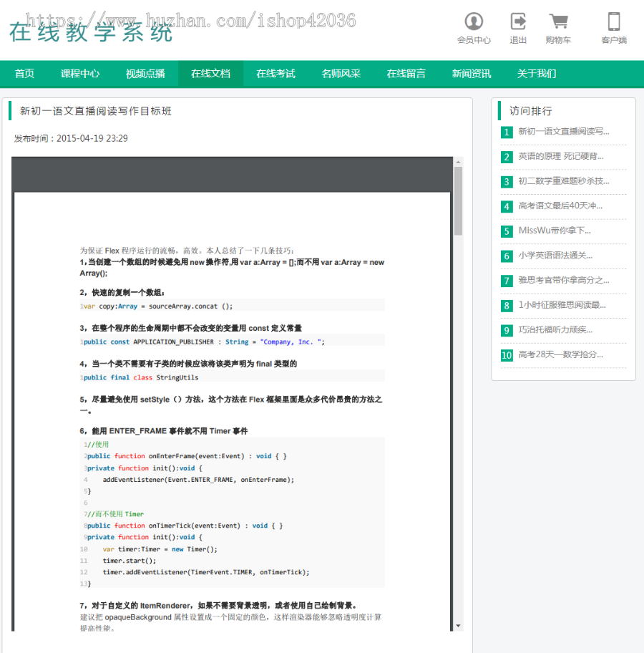The image size is (644, 653).
Task: Open the 购物车 shopping cart icon
Action: click(558, 28)
